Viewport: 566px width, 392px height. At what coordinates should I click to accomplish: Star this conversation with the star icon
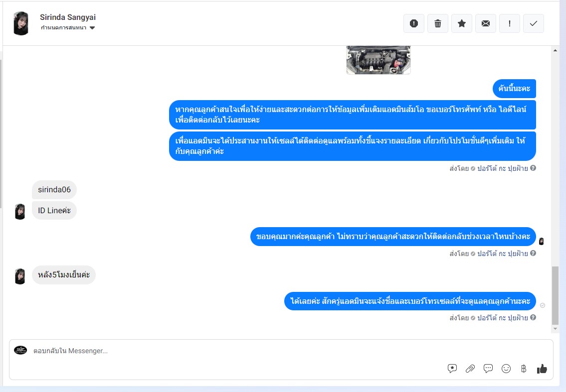click(462, 23)
